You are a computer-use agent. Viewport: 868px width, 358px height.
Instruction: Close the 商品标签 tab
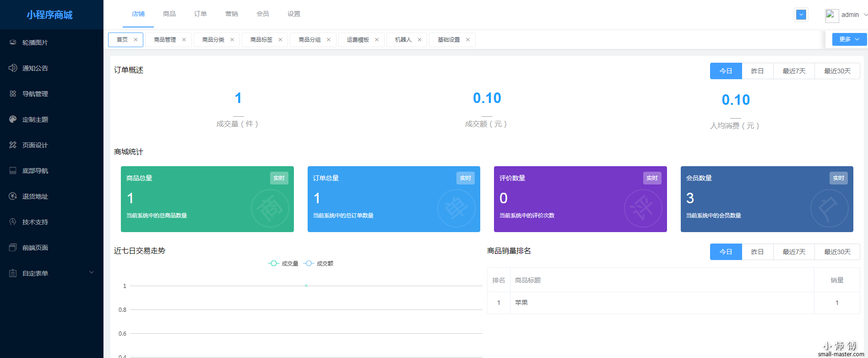[x=280, y=40]
